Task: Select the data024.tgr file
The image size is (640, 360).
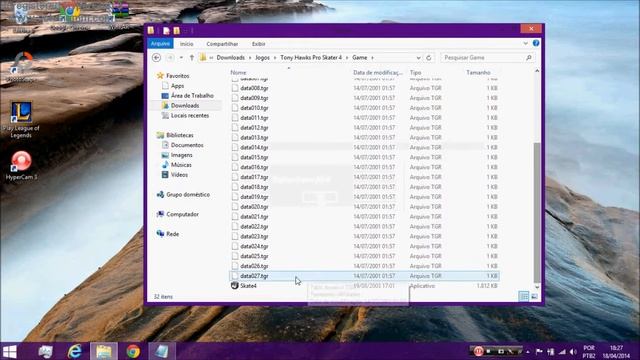Action: [254, 246]
